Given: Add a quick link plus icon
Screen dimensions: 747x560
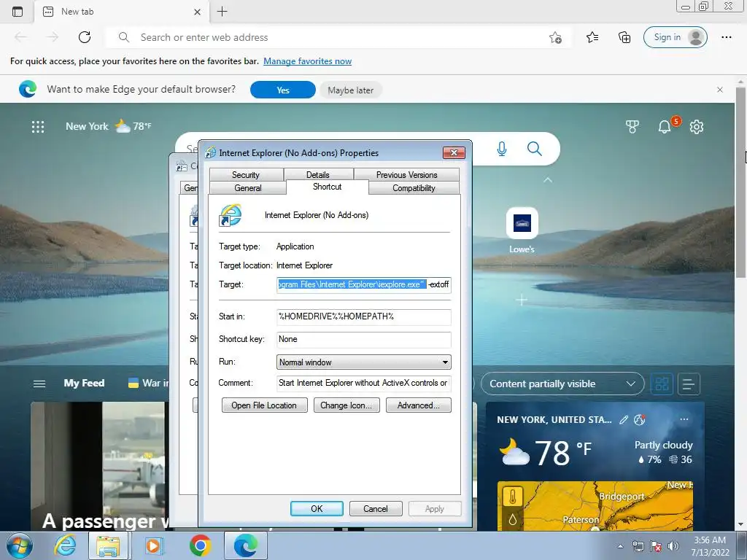Looking at the screenshot, I should (522, 300).
